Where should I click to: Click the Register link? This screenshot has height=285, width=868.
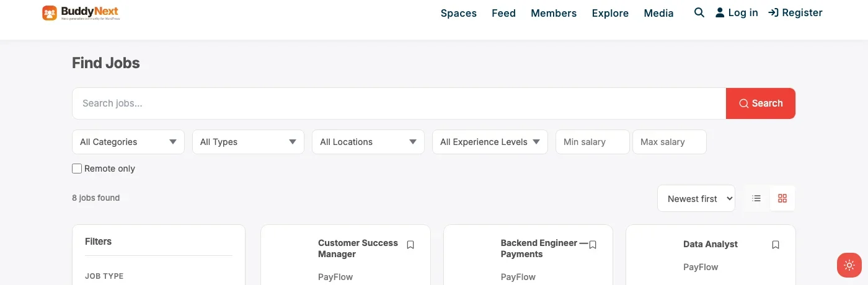[x=795, y=12]
